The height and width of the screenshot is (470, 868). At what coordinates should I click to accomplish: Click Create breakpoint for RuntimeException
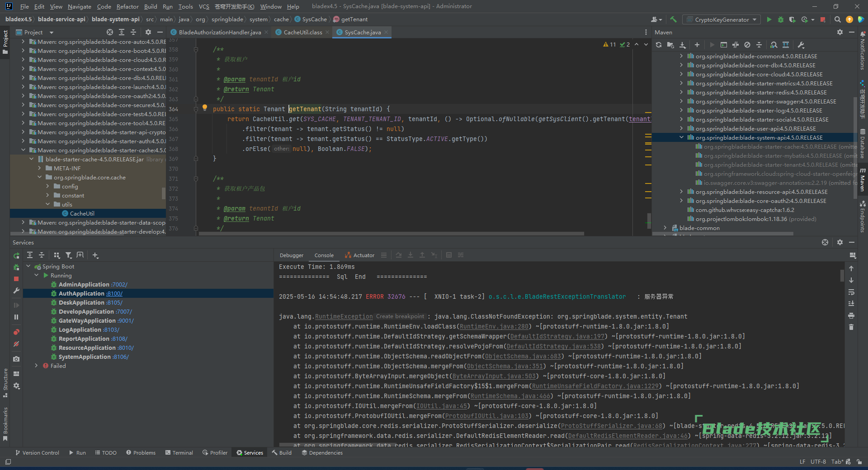(400, 316)
